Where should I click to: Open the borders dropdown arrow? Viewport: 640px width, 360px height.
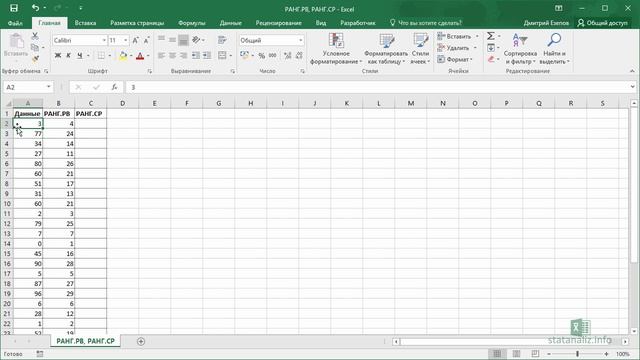point(109,55)
